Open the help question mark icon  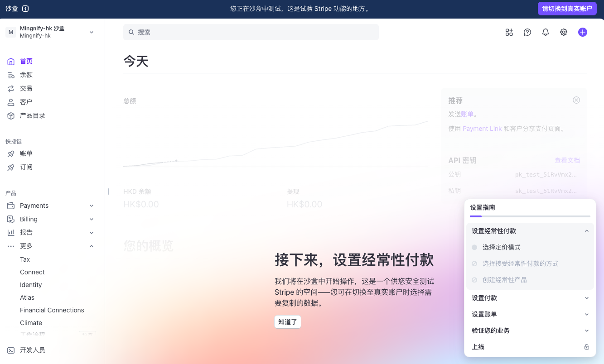click(527, 32)
